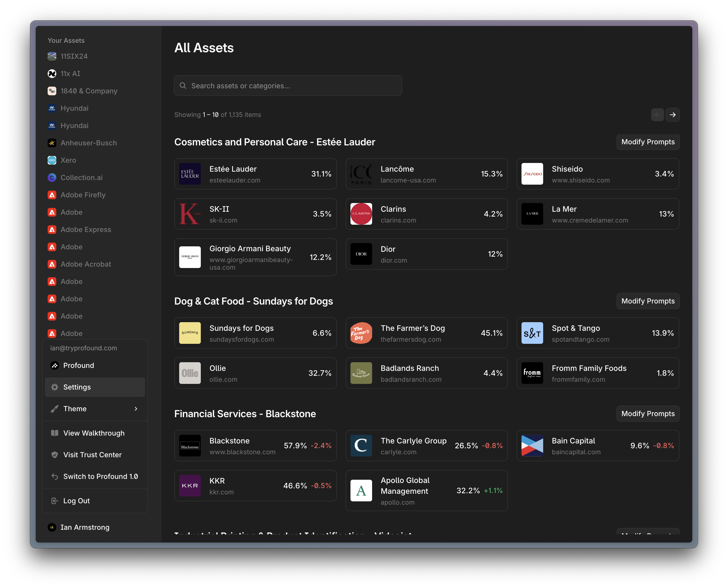The height and width of the screenshot is (588, 728).
Task: Modify Prompts for Financial Services - Blackstone
Action: [648, 414]
